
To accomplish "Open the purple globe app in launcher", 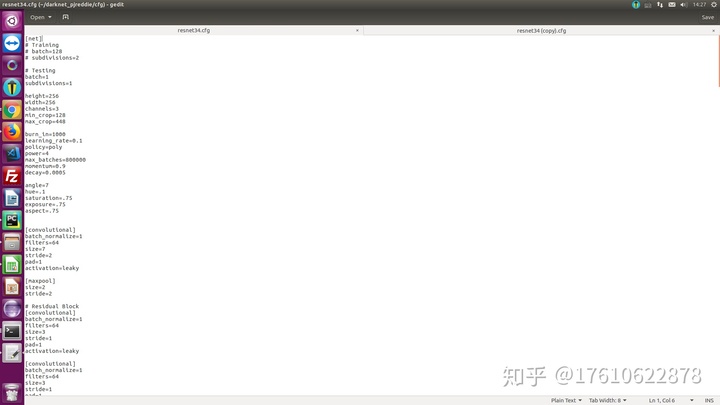I will tap(12, 309).
